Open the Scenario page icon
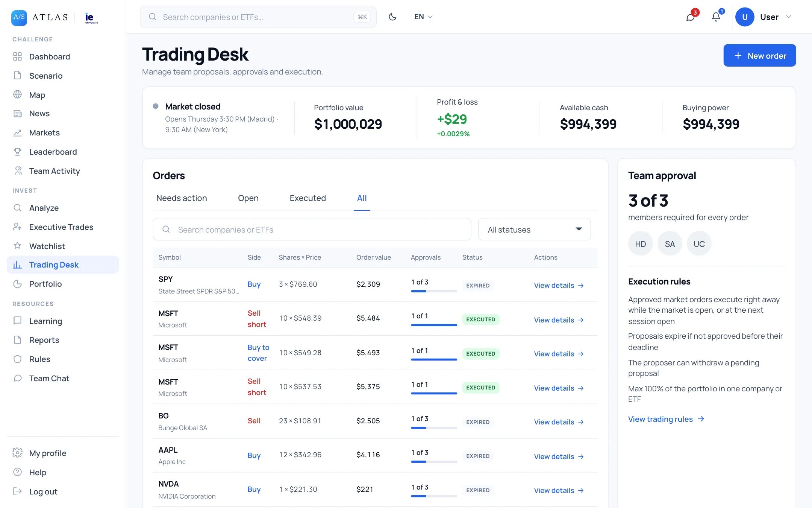This screenshot has height=508, width=812. pyautogui.click(x=17, y=75)
